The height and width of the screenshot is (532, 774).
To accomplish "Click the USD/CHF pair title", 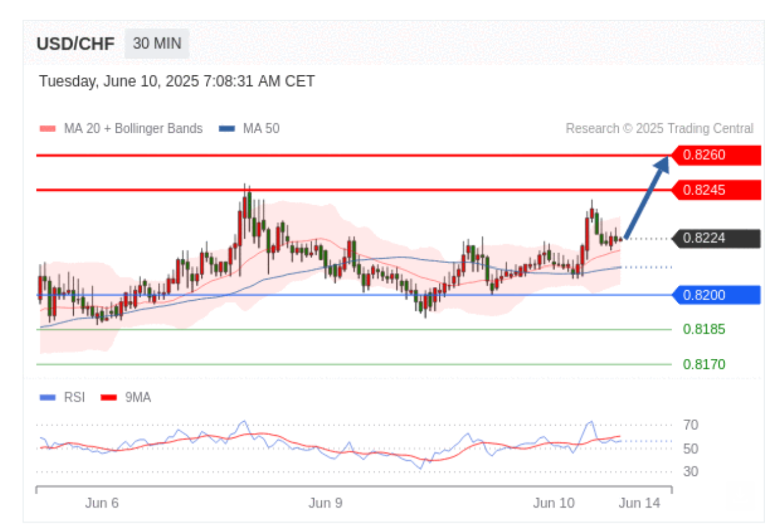I will click(75, 44).
